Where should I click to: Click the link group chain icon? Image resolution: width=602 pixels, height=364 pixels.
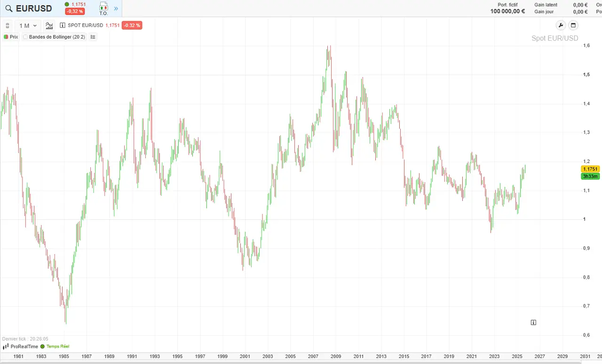click(x=7, y=25)
